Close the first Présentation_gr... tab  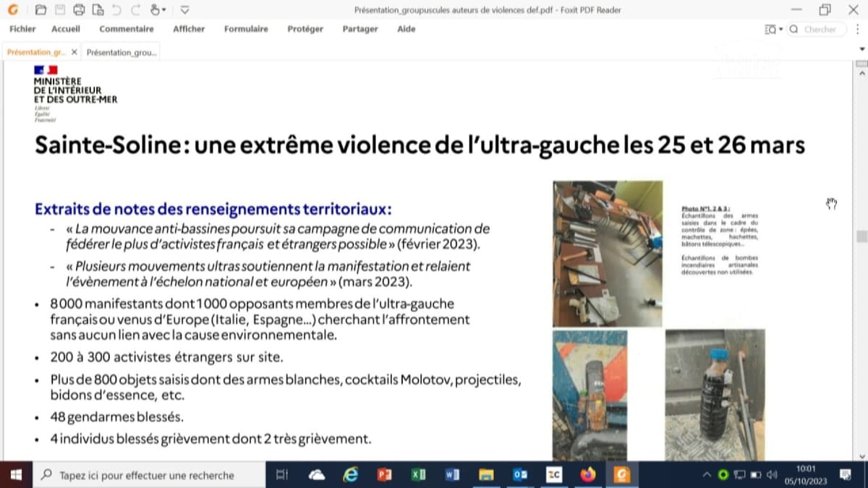pyautogui.click(x=75, y=53)
